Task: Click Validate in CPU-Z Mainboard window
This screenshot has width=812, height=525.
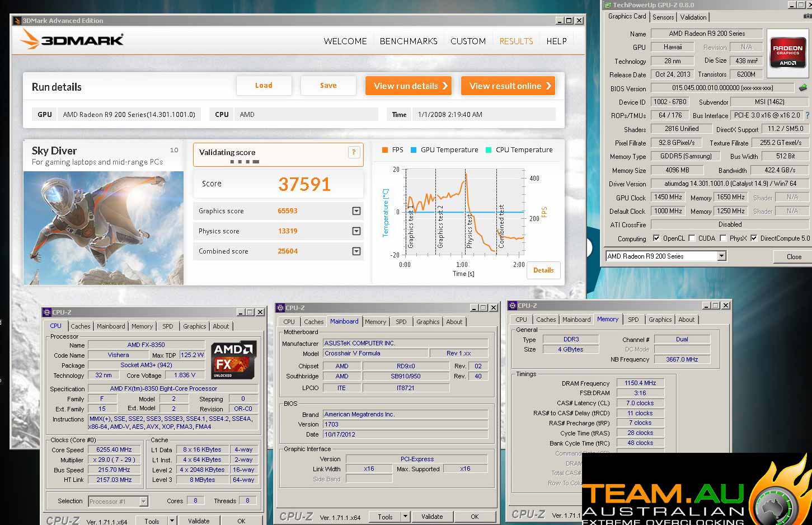Action: [x=432, y=517]
